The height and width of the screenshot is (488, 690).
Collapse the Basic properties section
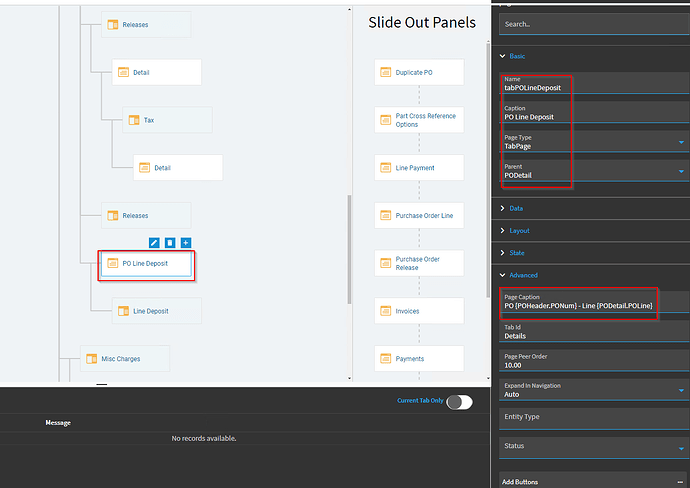[x=503, y=56]
